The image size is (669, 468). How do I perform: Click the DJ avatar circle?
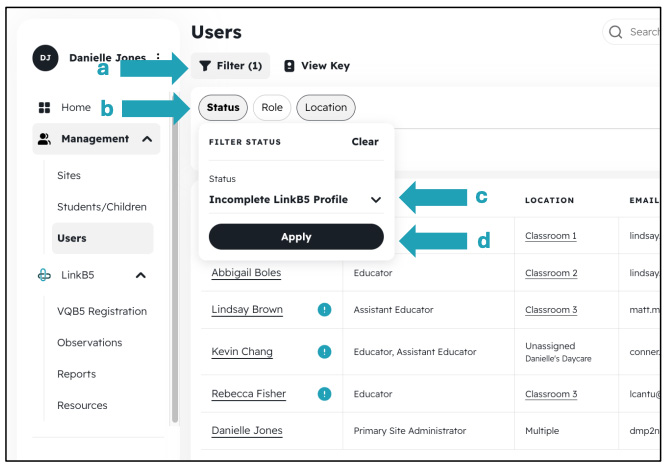pyautogui.click(x=45, y=58)
